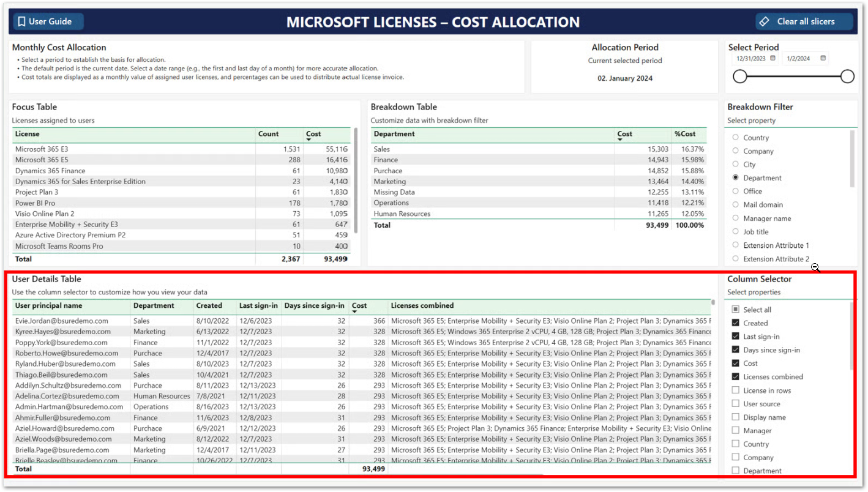This screenshot has width=868, height=492.
Task: Click the eraser icon on Clear all slicers
Action: point(764,21)
